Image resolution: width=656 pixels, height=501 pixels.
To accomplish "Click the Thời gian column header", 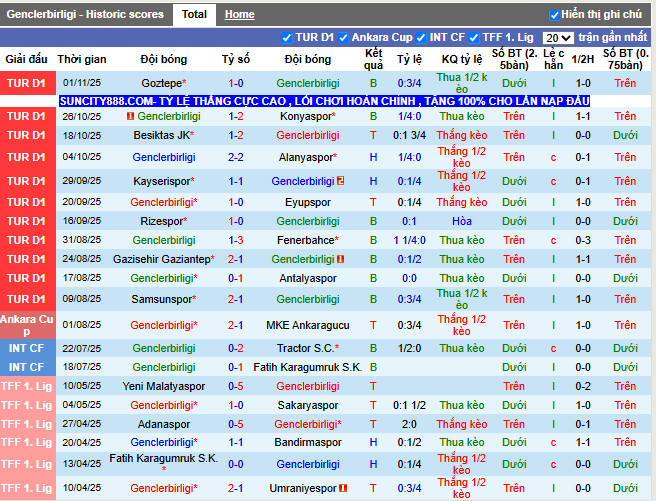I will click(82, 59).
